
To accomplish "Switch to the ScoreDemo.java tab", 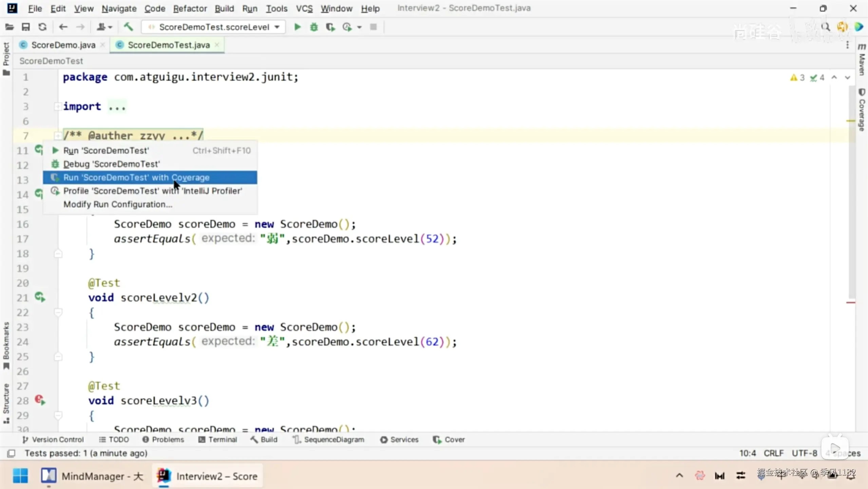I will point(63,45).
